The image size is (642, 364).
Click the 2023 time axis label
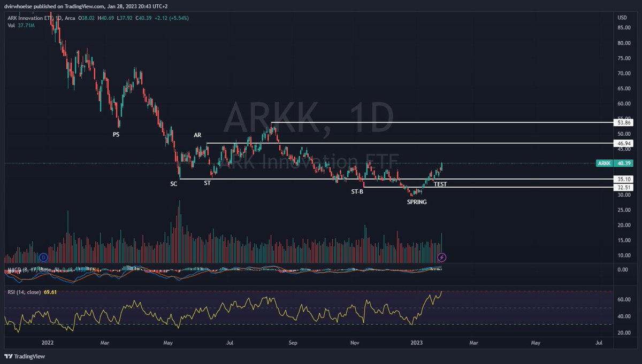click(x=416, y=343)
